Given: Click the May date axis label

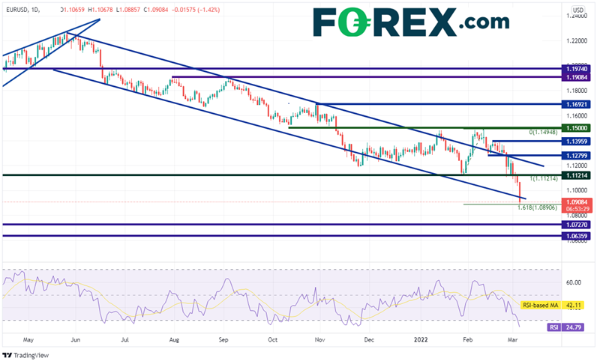Looking at the screenshot, I should 28,339.
